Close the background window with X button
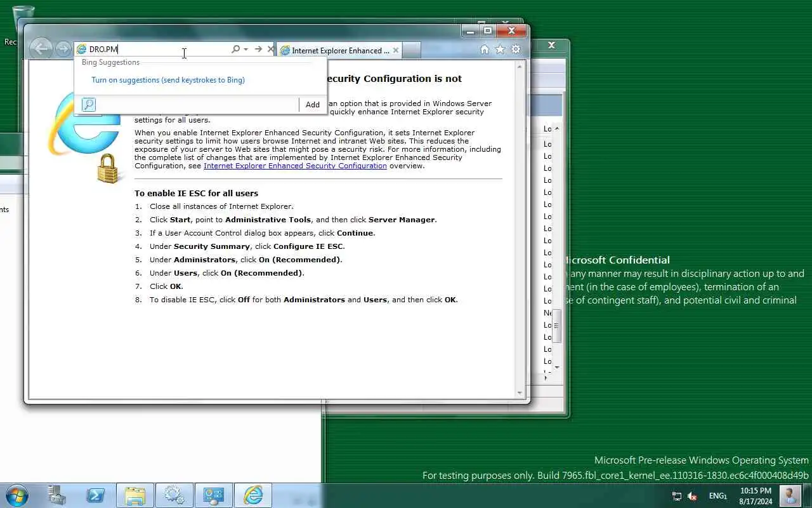Viewport: 812px width, 508px height. click(552, 45)
